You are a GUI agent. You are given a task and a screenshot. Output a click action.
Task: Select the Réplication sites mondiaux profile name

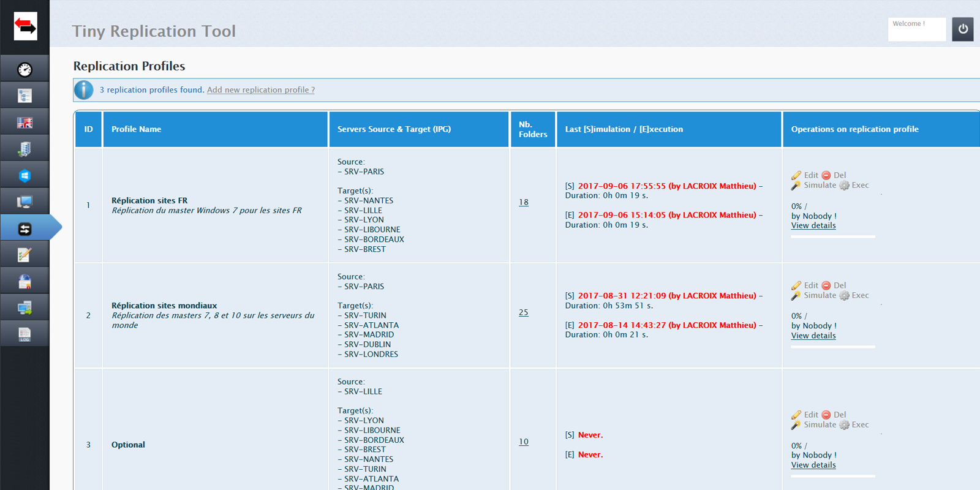tap(164, 306)
